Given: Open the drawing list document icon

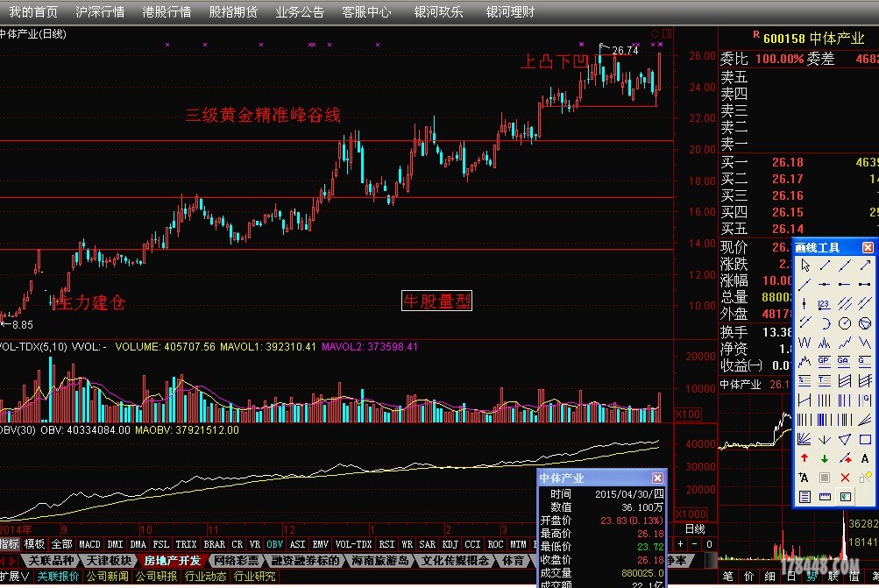Looking at the screenshot, I should pos(805,497).
